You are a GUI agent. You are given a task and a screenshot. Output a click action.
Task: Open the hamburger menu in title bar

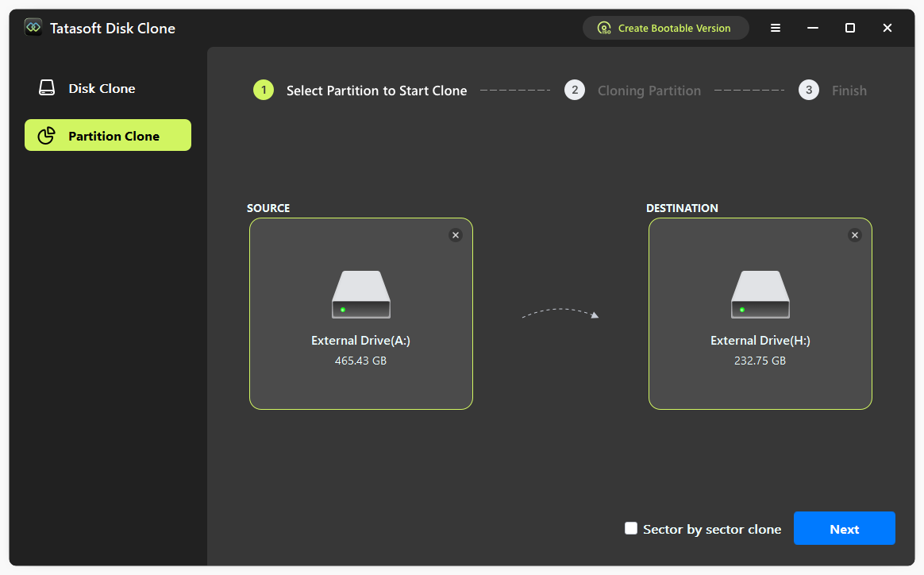pyautogui.click(x=775, y=28)
